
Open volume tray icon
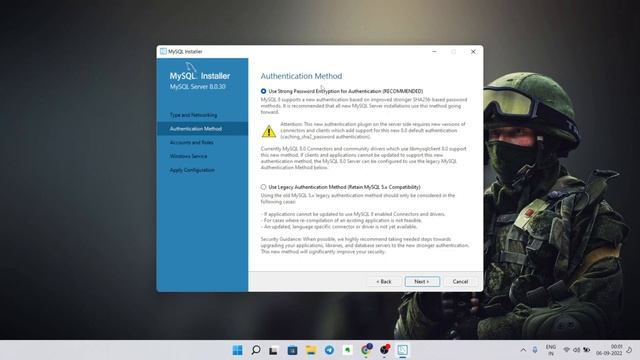[x=576, y=350]
